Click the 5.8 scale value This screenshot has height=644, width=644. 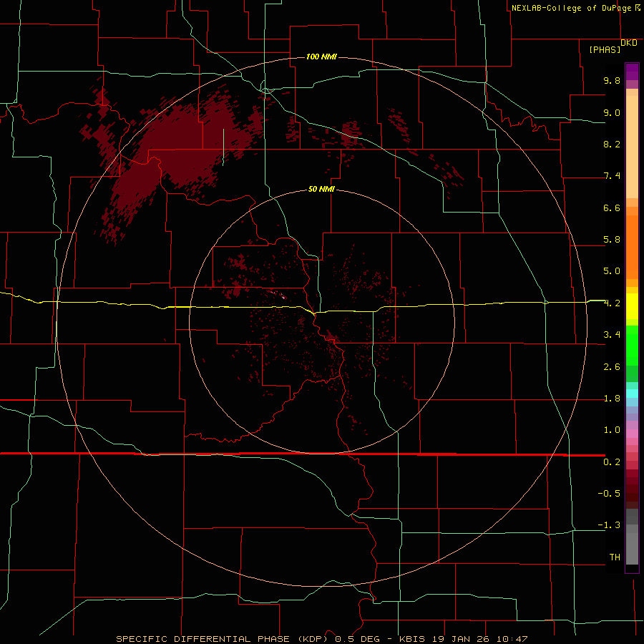[x=612, y=240]
